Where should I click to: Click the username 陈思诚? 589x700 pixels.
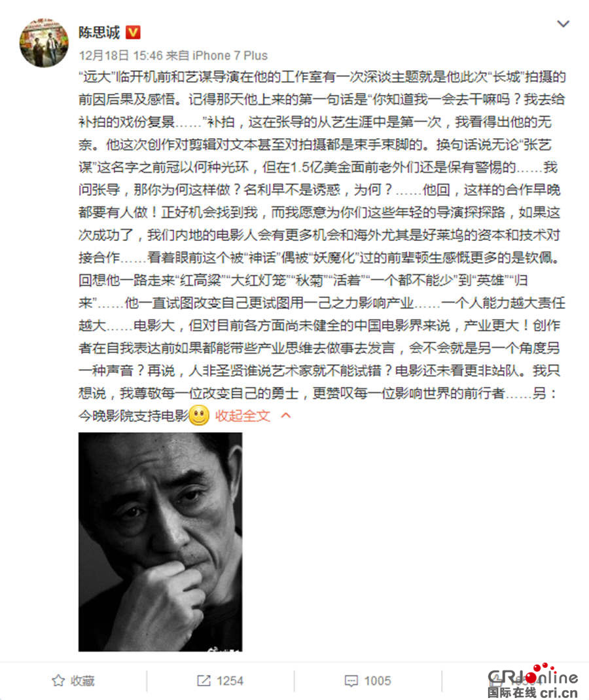click(x=99, y=33)
